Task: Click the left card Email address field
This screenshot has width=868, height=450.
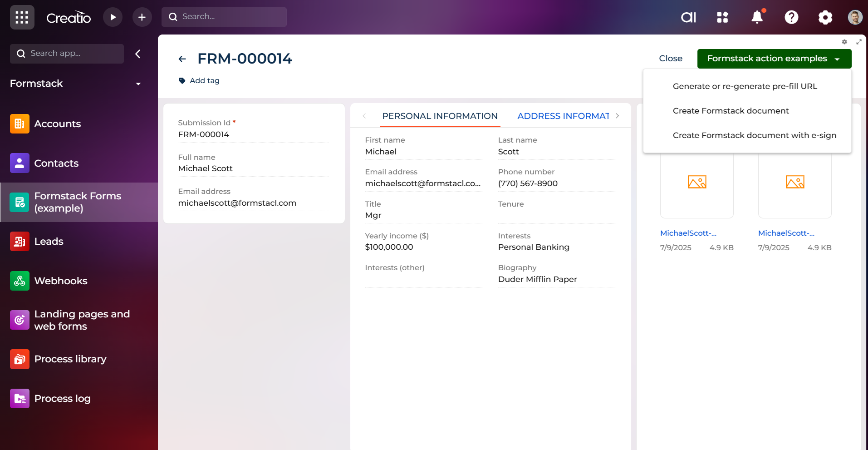Action: pyautogui.click(x=253, y=198)
